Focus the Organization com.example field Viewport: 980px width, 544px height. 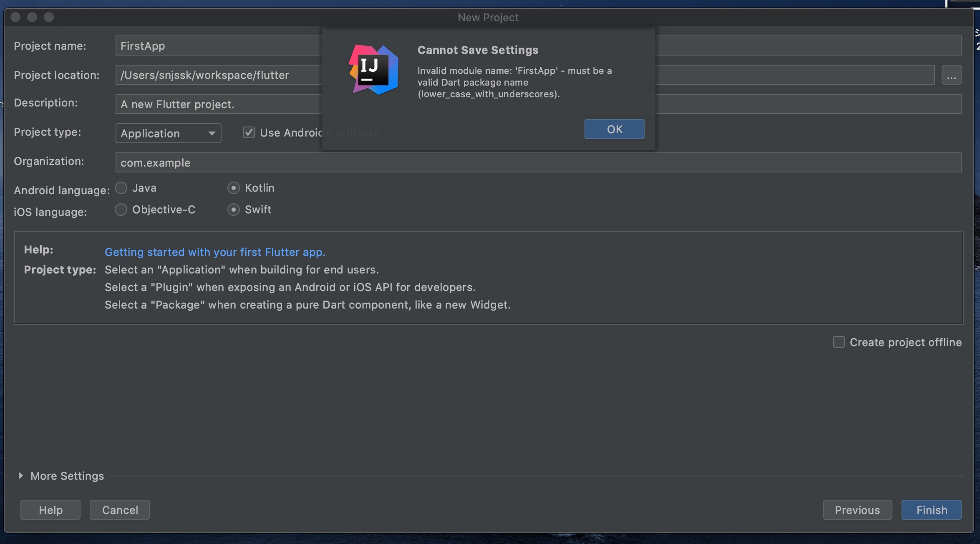[538, 163]
